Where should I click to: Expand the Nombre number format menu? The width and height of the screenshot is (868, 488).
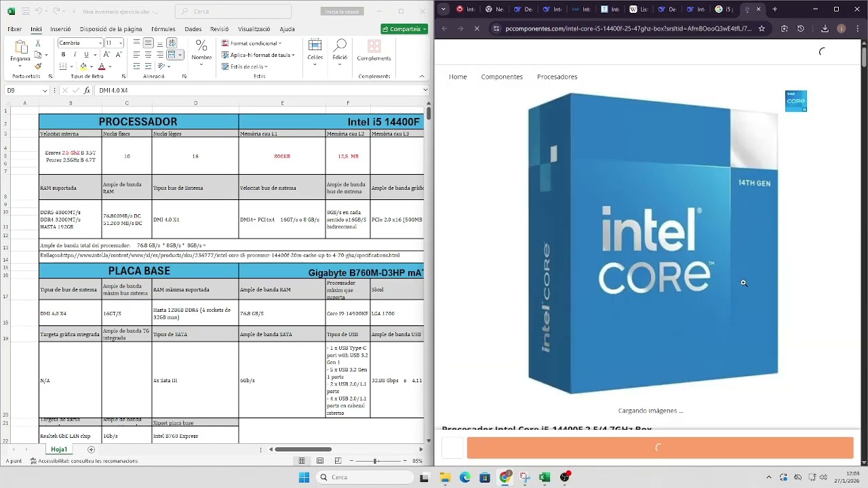201,50
